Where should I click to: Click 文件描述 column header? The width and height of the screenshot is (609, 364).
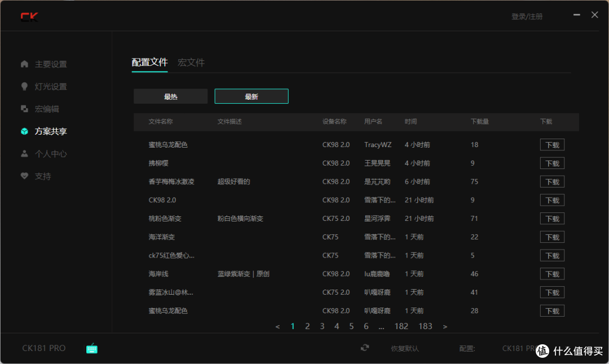coord(230,122)
